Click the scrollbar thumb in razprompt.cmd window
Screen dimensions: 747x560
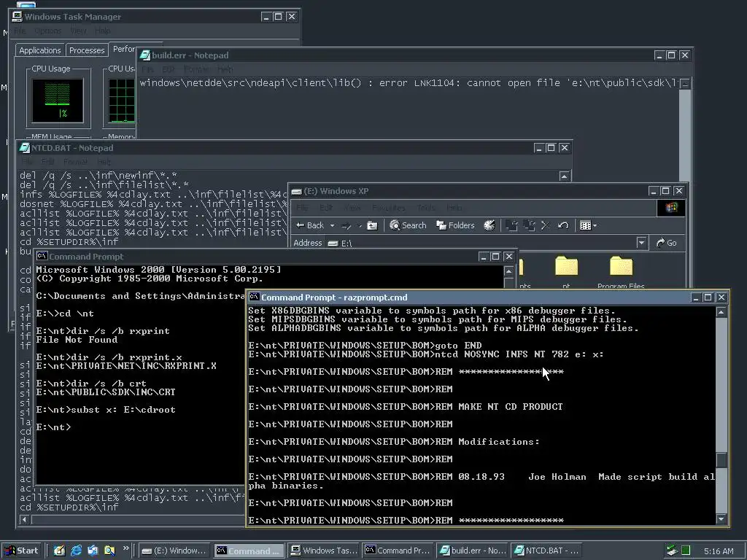coord(721,460)
